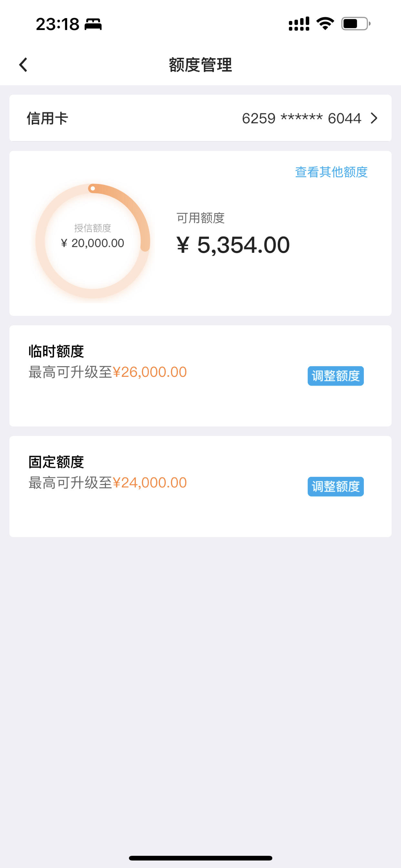Tap the 额度管理 page title
Image resolution: width=401 pixels, height=868 pixels.
(x=200, y=65)
